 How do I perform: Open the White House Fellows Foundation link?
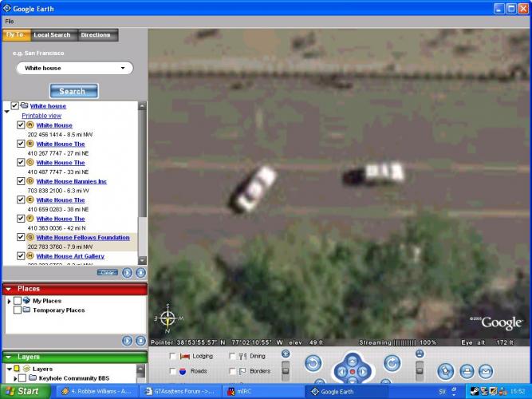(x=83, y=237)
